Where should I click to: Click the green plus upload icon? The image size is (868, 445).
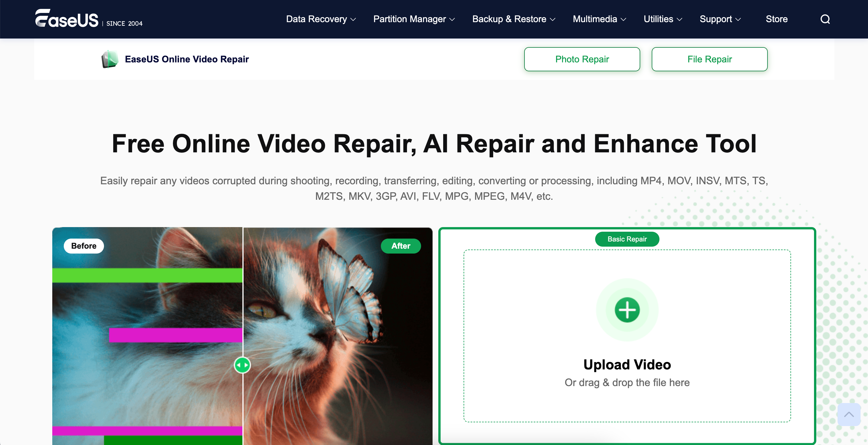627,310
